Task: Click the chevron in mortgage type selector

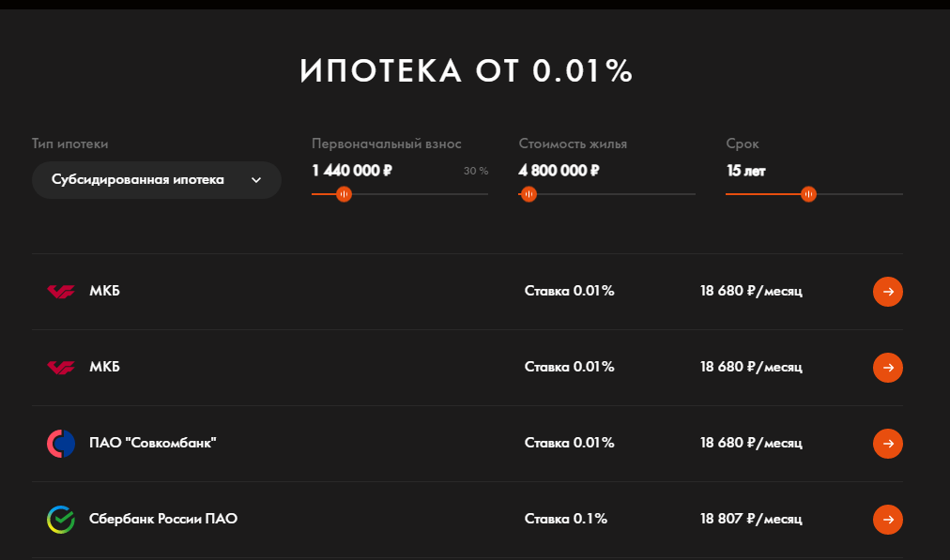Action: (256, 180)
